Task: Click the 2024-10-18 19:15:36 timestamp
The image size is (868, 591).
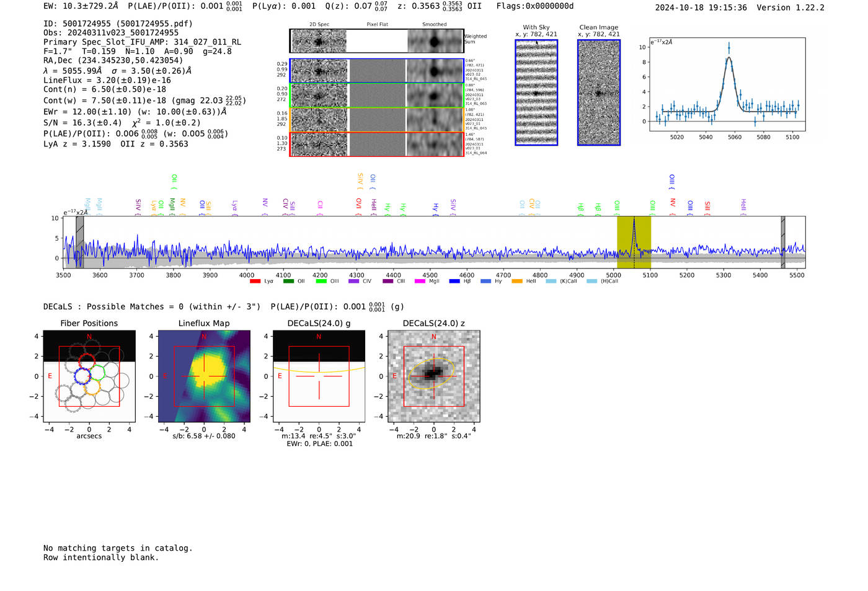Action: click(701, 7)
